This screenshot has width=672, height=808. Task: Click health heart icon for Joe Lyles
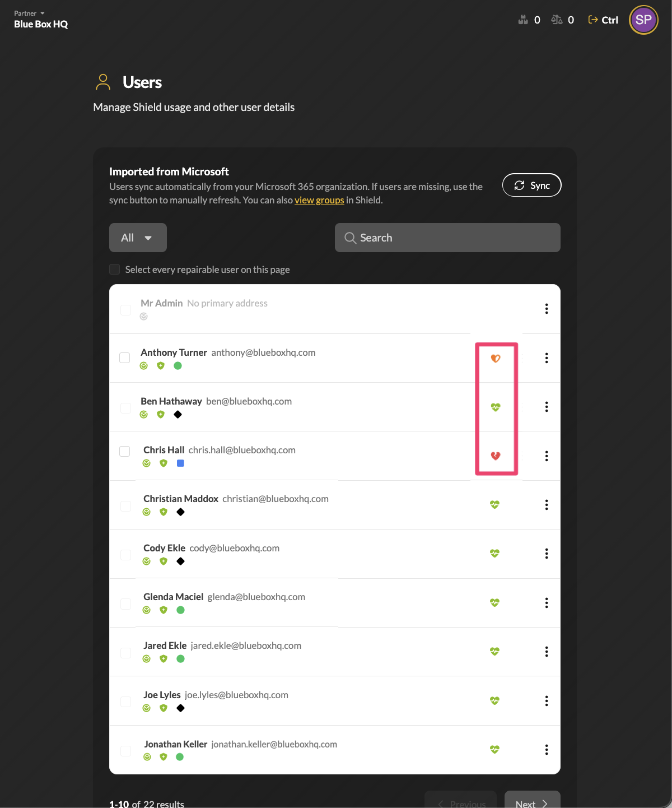tap(494, 700)
